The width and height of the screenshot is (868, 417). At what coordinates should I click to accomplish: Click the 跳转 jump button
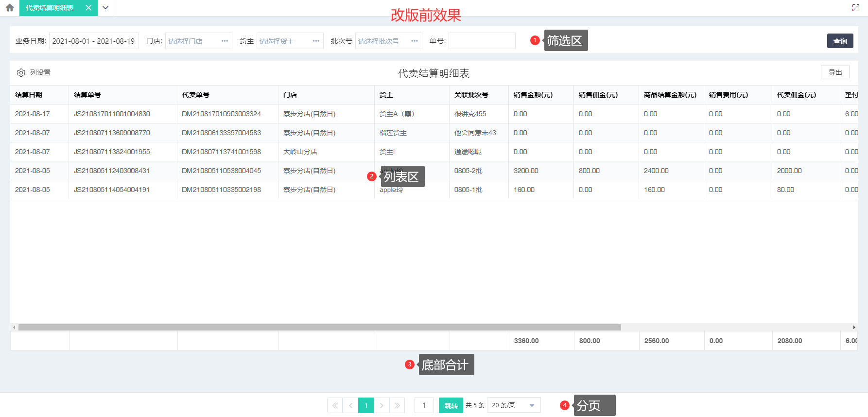pos(451,405)
